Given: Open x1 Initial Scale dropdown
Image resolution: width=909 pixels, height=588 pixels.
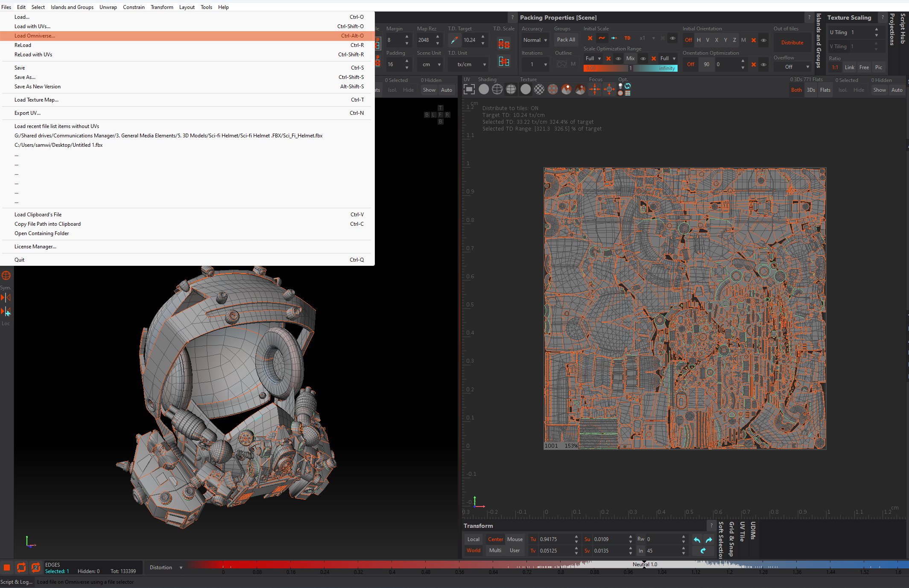Looking at the screenshot, I should click(646, 38).
